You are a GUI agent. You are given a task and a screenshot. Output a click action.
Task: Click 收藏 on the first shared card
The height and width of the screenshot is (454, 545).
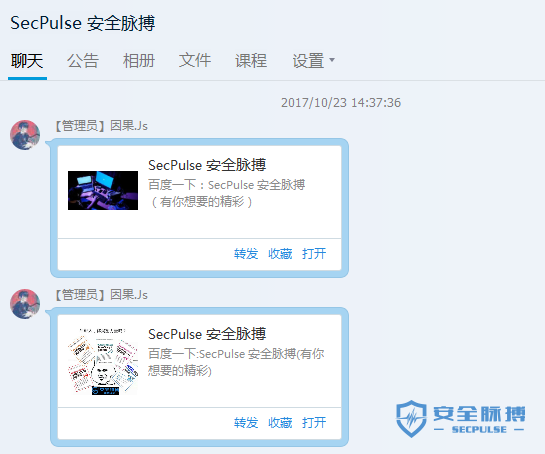(x=280, y=254)
